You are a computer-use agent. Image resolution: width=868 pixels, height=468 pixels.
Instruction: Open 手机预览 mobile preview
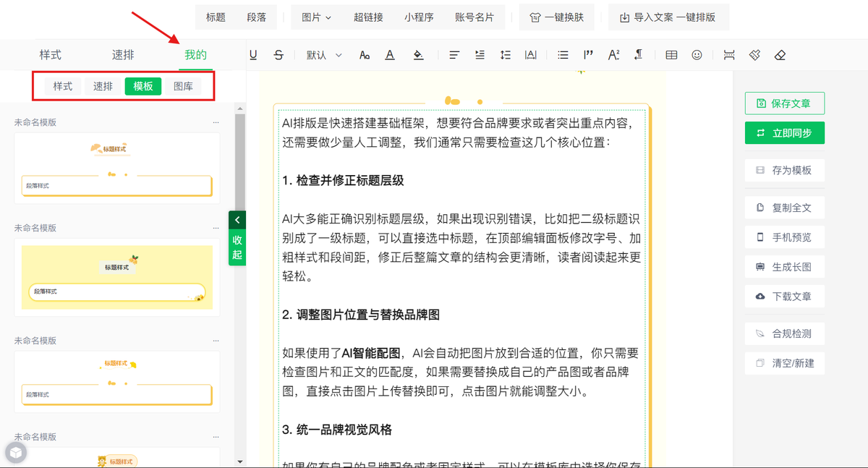coord(785,237)
